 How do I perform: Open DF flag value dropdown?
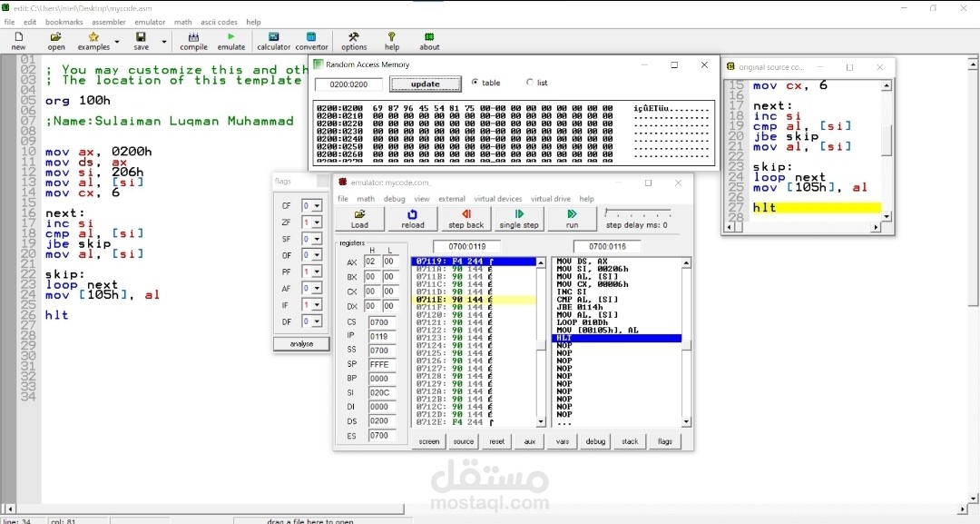point(318,321)
